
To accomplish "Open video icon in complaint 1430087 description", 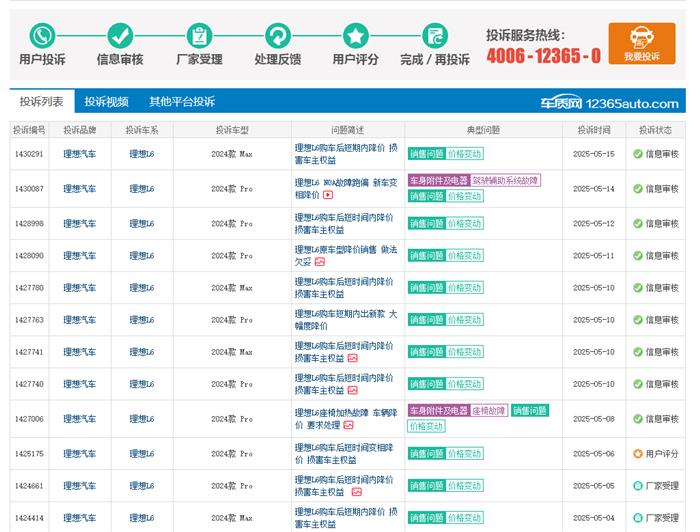I will click(328, 195).
